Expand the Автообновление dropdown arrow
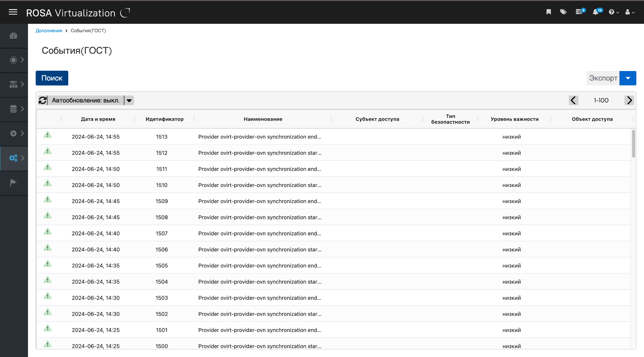 pyautogui.click(x=129, y=101)
